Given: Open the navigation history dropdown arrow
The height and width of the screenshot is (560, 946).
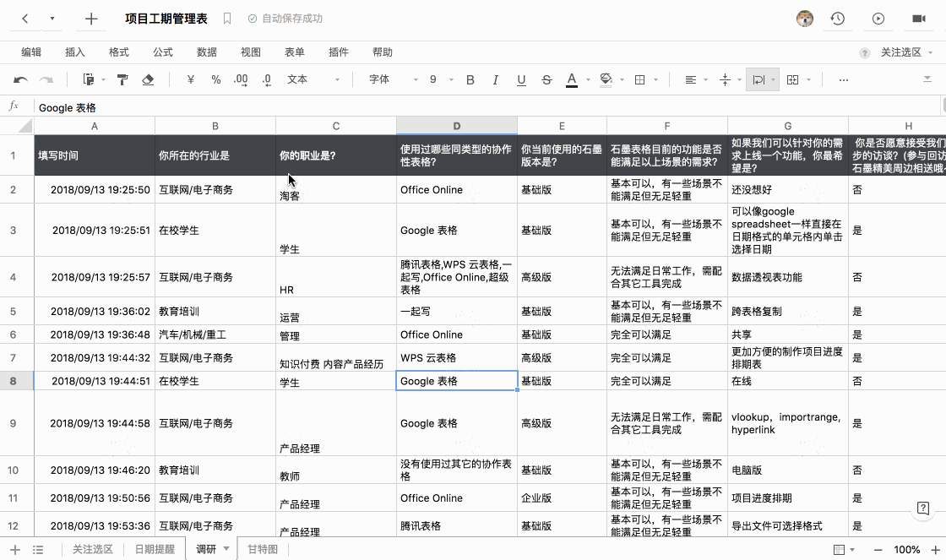Looking at the screenshot, I should click(52, 19).
